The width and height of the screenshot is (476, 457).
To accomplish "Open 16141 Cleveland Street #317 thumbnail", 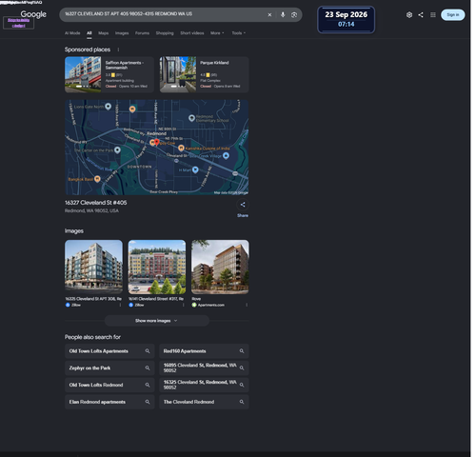I will click(x=157, y=267).
